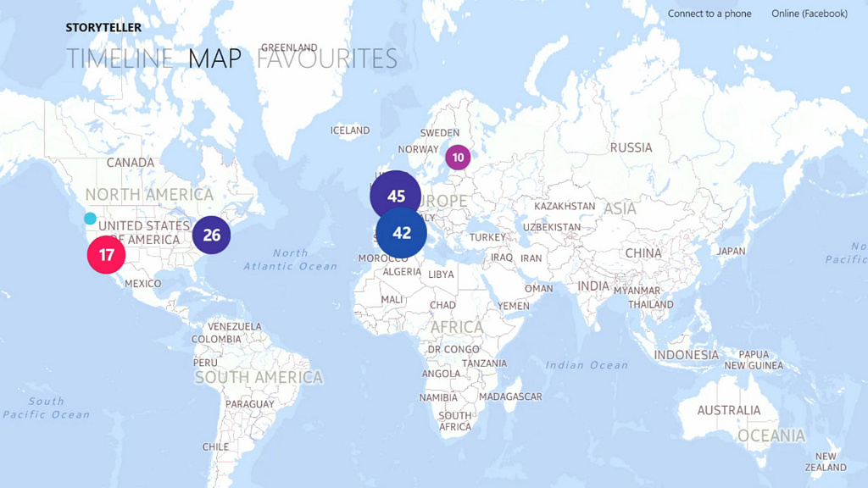Click the Africa continent label
The height and width of the screenshot is (488, 868).
pyautogui.click(x=457, y=328)
